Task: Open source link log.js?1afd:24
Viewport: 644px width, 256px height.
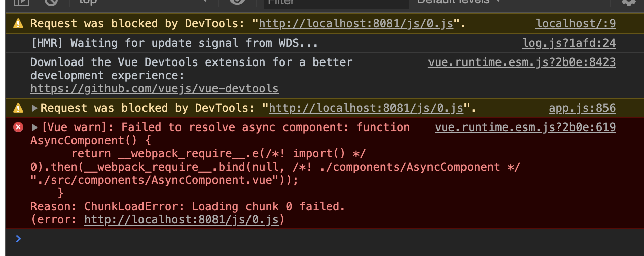Action: (569, 43)
